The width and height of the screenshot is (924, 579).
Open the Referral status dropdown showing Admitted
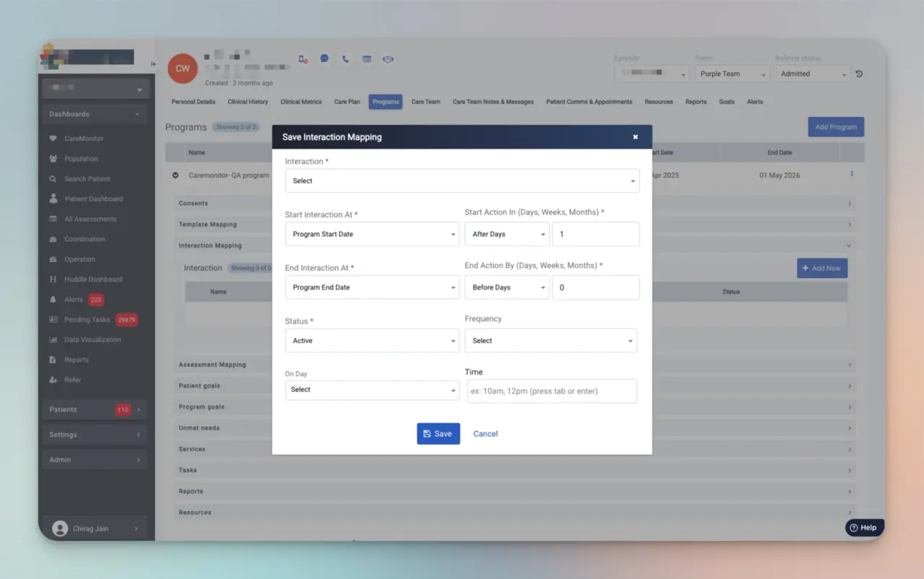click(813, 74)
